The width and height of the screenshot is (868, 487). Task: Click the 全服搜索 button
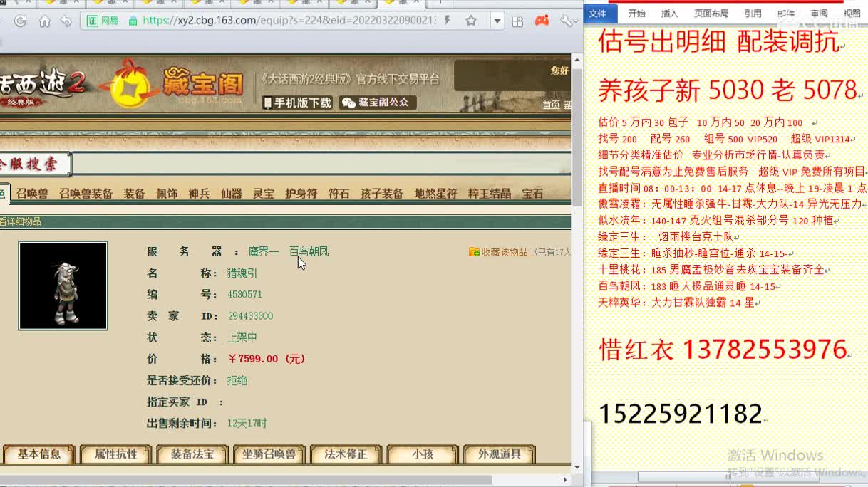click(x=34, y=164)
